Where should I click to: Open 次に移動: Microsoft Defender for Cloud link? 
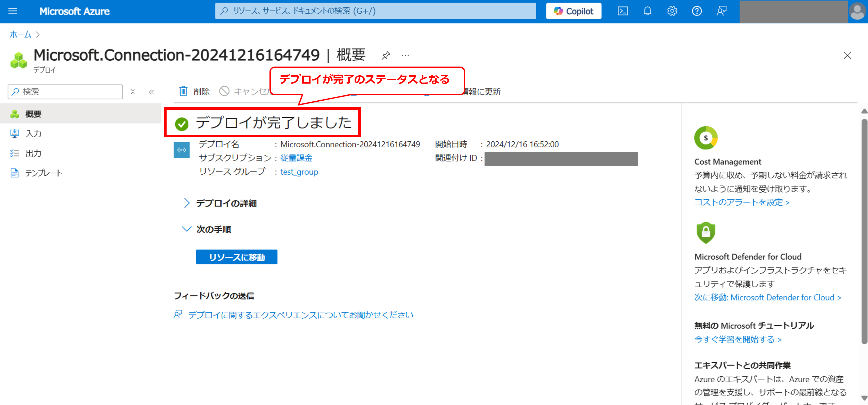pyautogui.click(x=768, y=297)
